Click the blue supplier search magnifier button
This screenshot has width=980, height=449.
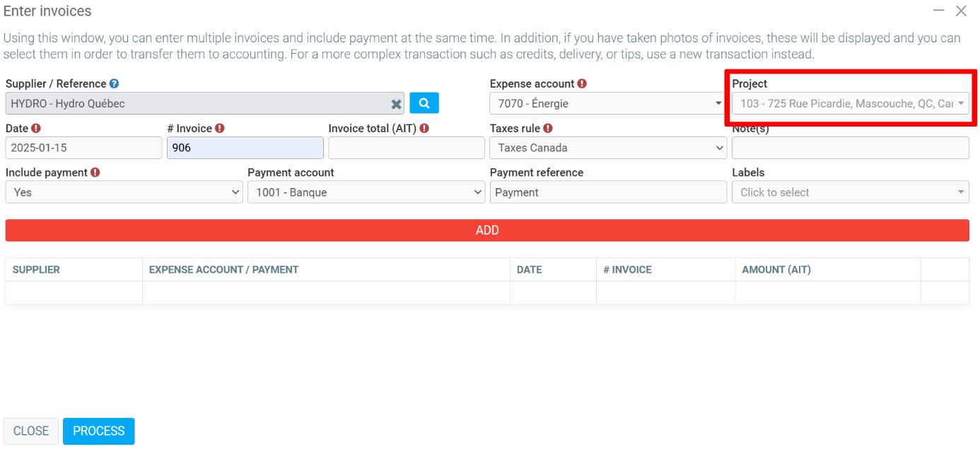[x=424, y=103]
